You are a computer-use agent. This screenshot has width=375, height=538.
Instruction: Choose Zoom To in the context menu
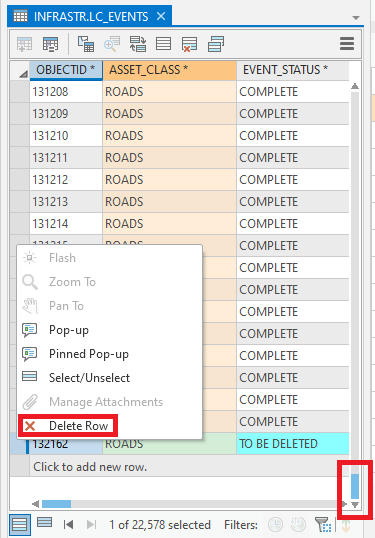click(x=109, y=282)
